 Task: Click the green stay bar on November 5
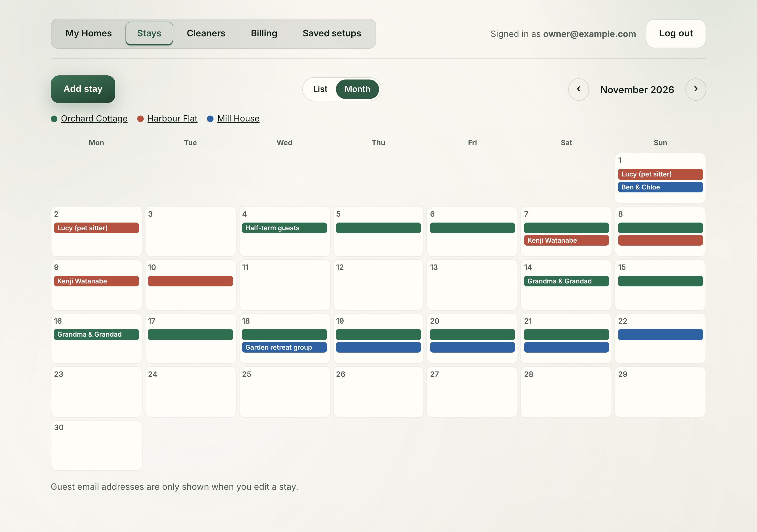click(378, 228)
